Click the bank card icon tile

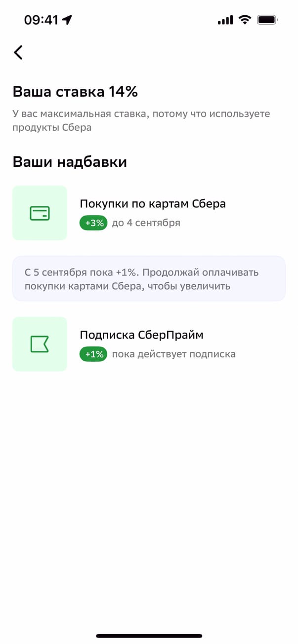click(x=40, y=213)
